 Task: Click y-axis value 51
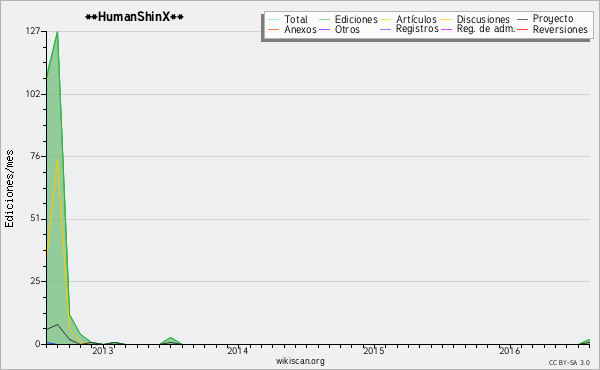[x=35, y=218]
